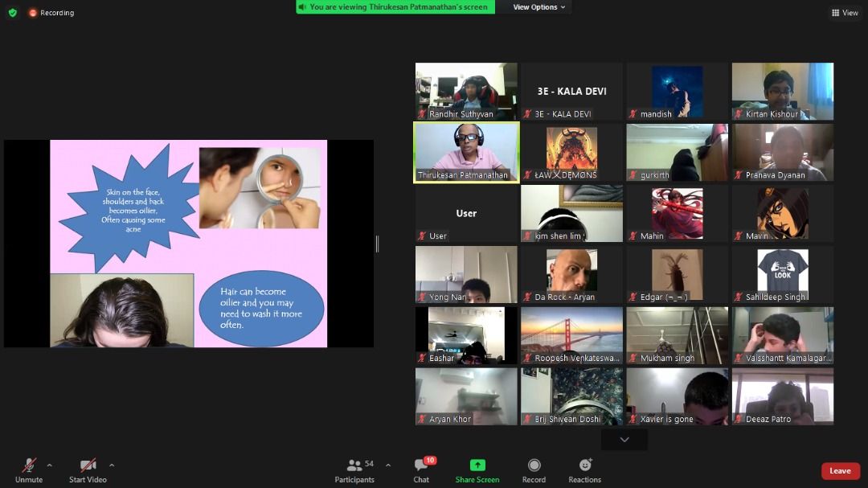Click the divider handle between slide and gallery
The width and height of the screenshot is (868, 488).
377,244
